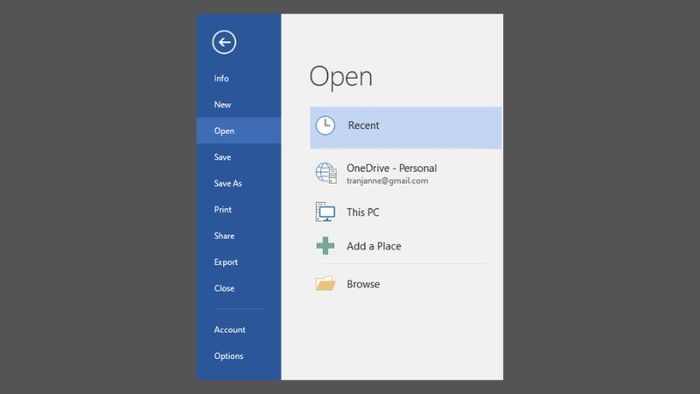This screenshot has height=394, width=700.
Task: Select the This PC label
Action: click(x=362, y=212)
